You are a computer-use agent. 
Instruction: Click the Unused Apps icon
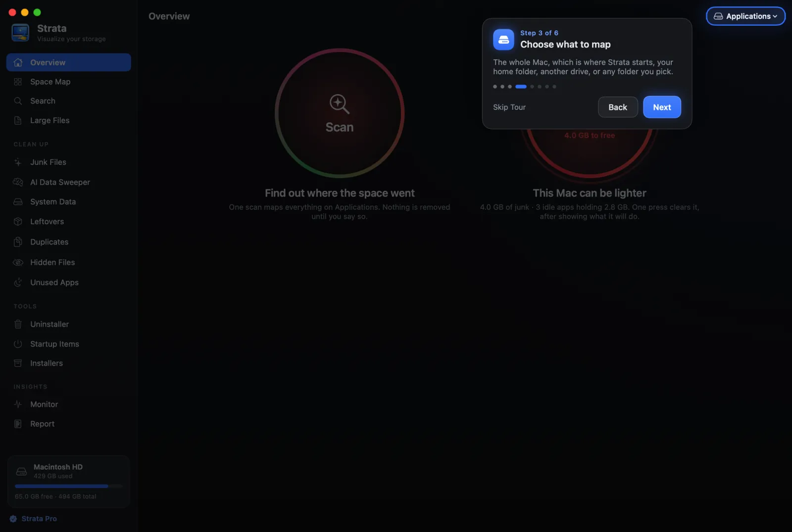click(18, 283)
